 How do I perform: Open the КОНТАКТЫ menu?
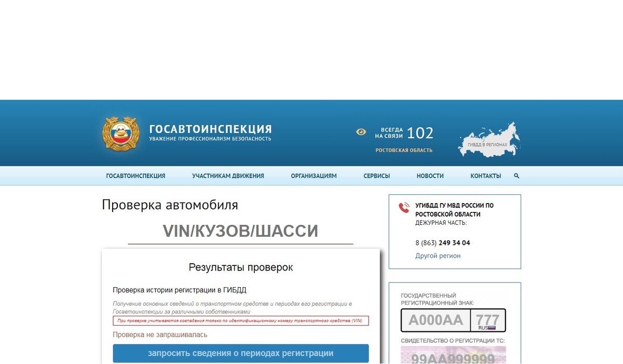pyautogui.click(x=485, y=176)
